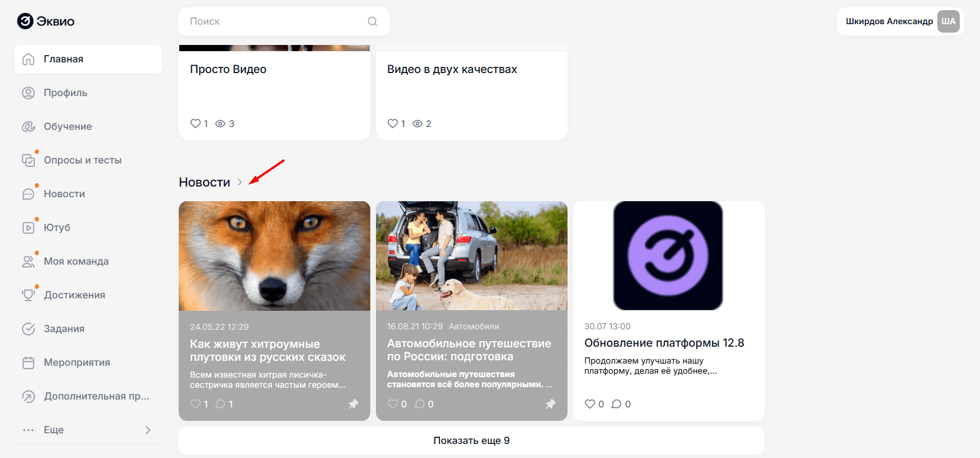980x458 pixels.
Task: Like the Обновление платформы 12.8 post
Action: pyautogui.click(x=589, y=404)
